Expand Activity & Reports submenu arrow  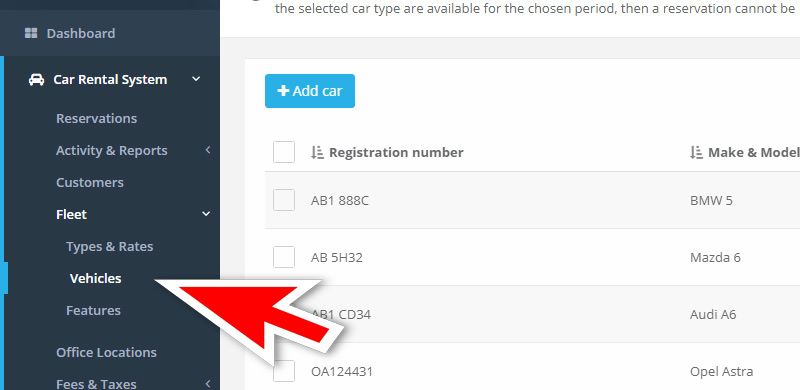pos(208,150)
